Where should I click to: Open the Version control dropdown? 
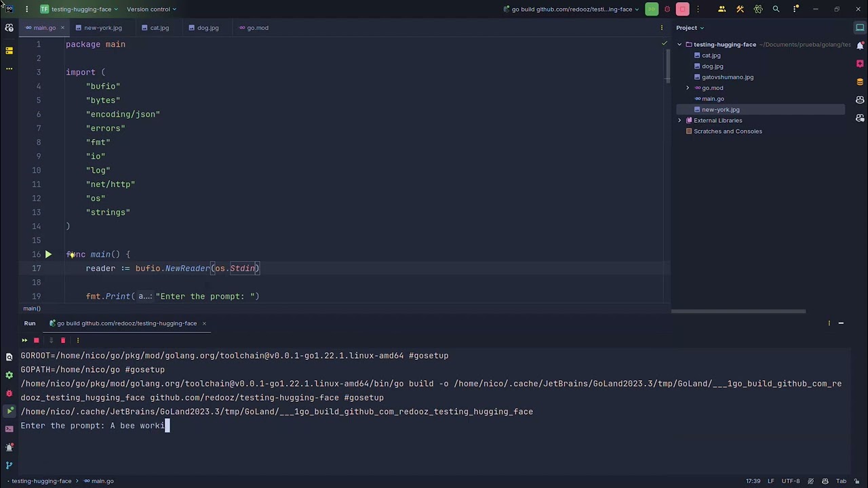[151, 9]
